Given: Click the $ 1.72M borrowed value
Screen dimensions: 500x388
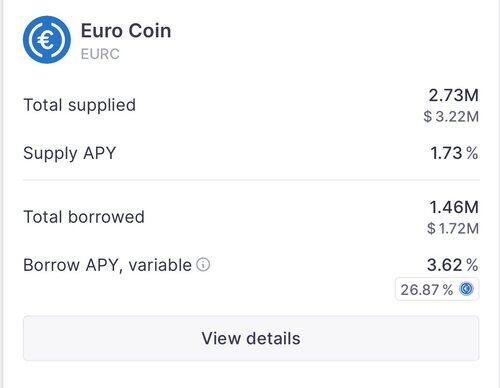Looking at the screenshot, I should [453, 229].
